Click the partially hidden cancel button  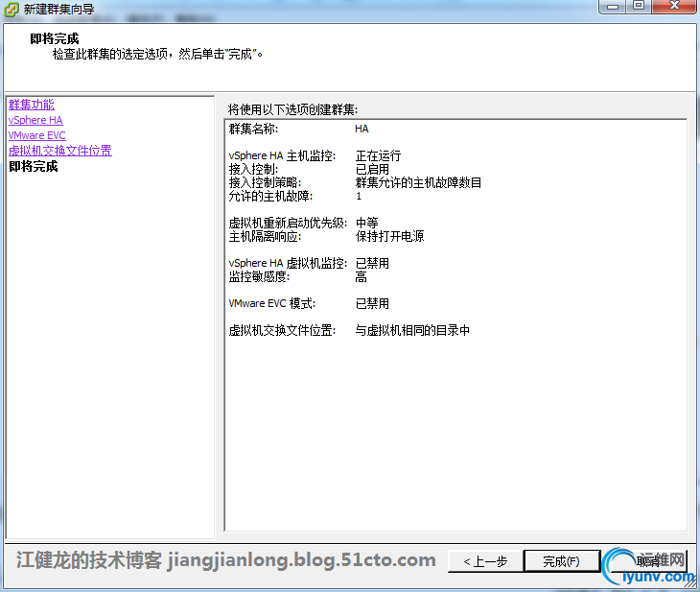(649, 560)
